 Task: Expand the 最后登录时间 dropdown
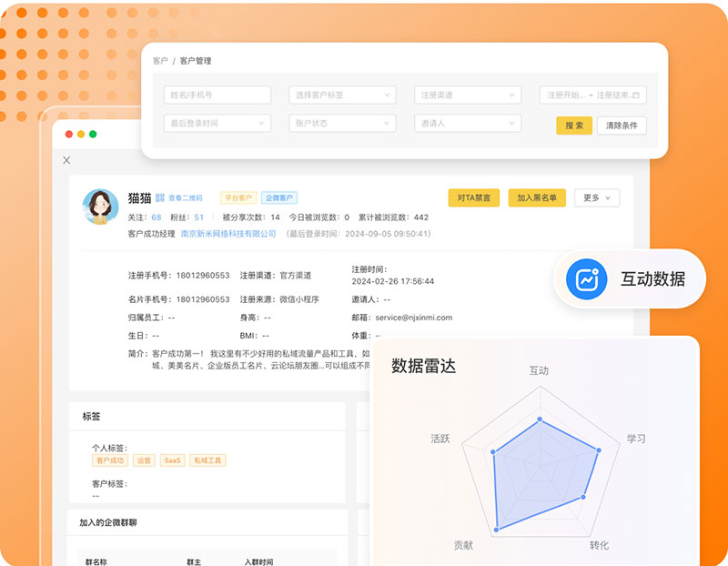click(x=217, y=123)
